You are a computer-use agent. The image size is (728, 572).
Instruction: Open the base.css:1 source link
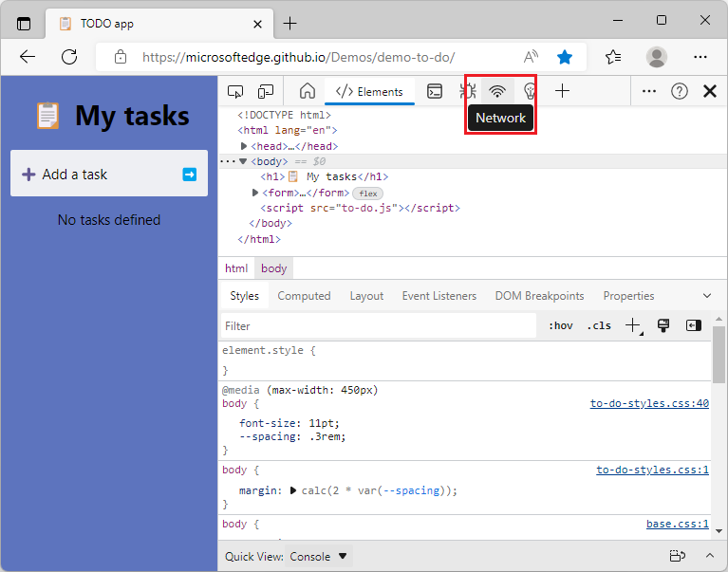pyautogui.click(x=678, y=524)
